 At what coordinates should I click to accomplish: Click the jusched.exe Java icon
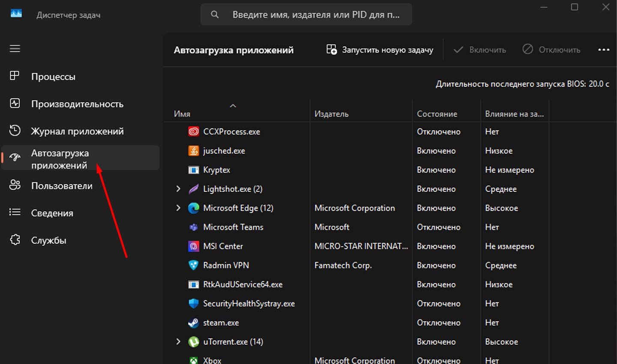click(194, 151)
